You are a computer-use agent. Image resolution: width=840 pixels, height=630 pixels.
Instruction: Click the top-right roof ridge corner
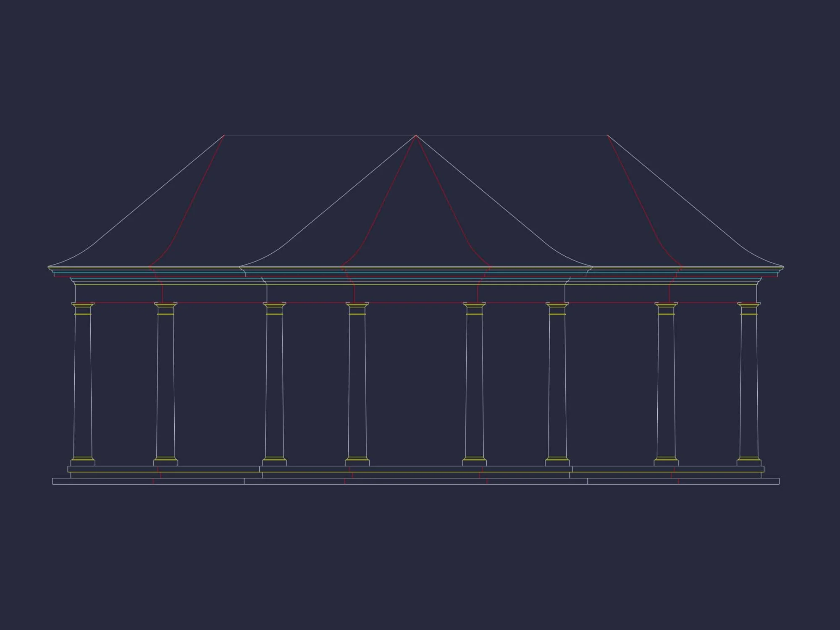point(607,135)
